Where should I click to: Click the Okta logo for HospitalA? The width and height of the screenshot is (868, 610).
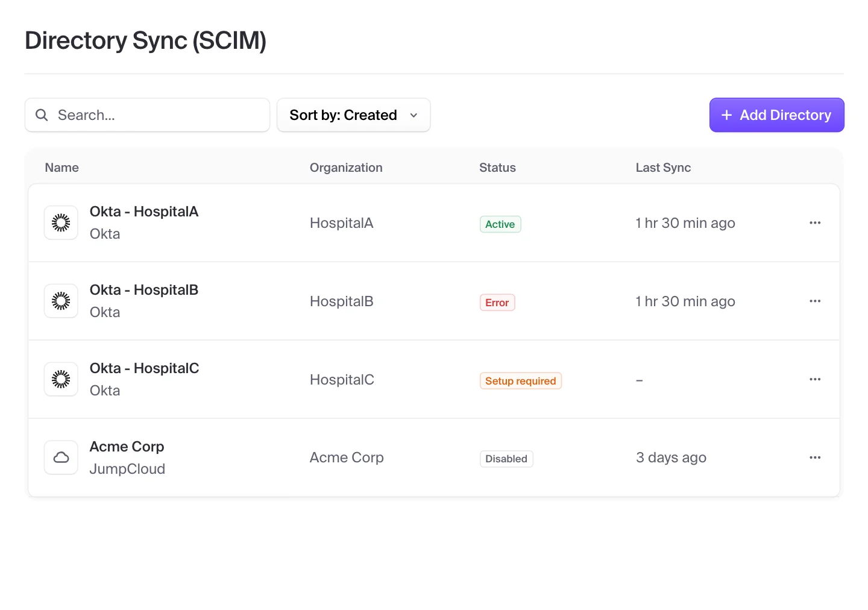61,223
